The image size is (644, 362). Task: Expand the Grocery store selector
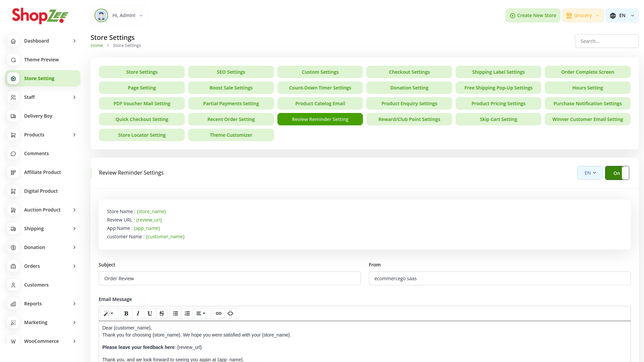coord(583,15)
